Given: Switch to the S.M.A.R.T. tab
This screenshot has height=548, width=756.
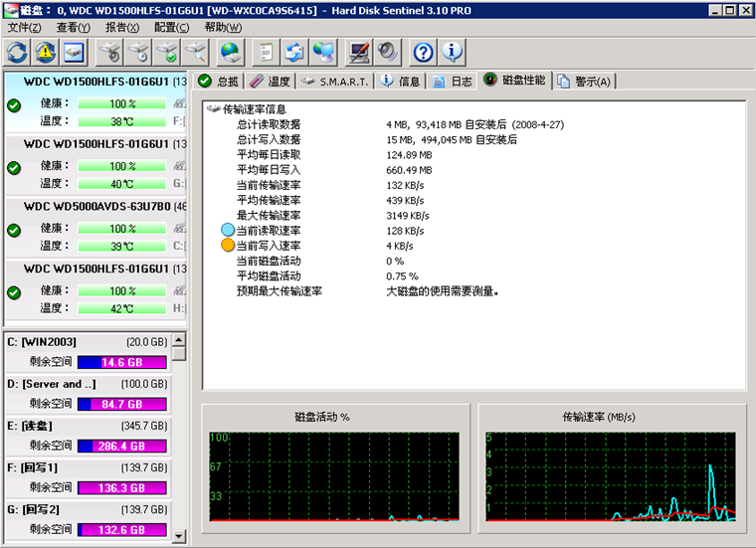Looking at the screenshot, I should [x=336, y=82].
